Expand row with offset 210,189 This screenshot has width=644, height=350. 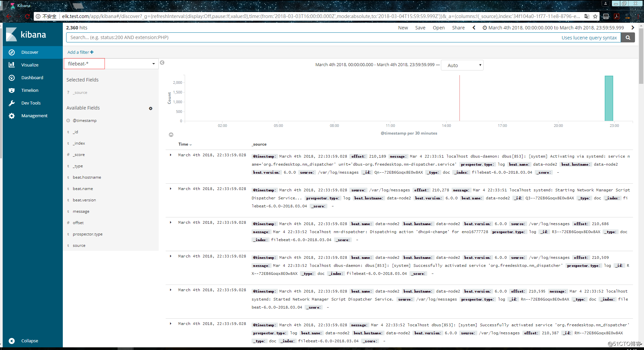pos(171,155)
